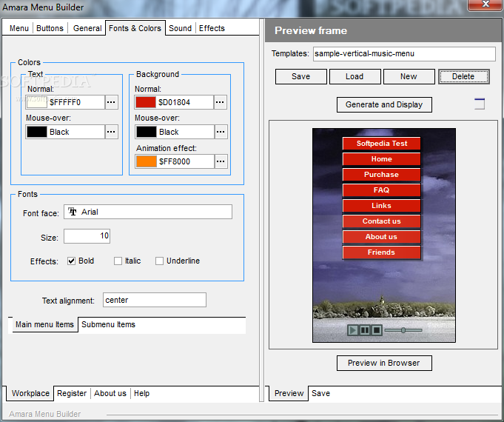Image resolution: width=504 pixels, height=422 pixels.
Task: Click the font Size field
Action: (x=87, y=236)
